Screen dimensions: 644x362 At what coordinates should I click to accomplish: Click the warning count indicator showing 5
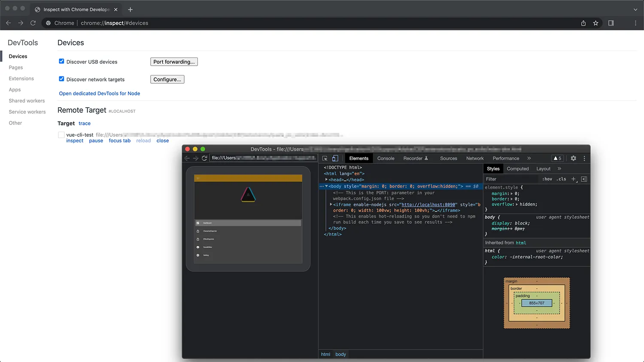click(557, 158)
